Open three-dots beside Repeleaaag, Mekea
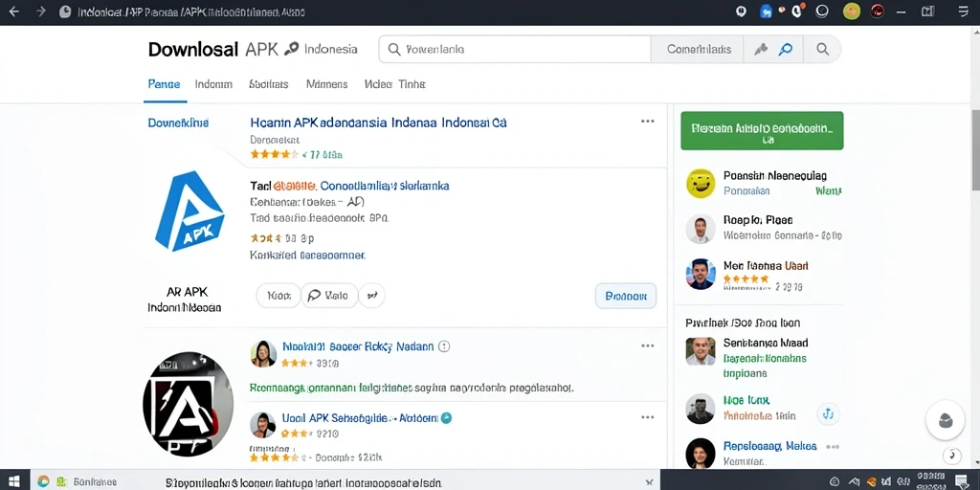Image resolution: width=980 pixels, height=490 pixels. coord(833,447)
